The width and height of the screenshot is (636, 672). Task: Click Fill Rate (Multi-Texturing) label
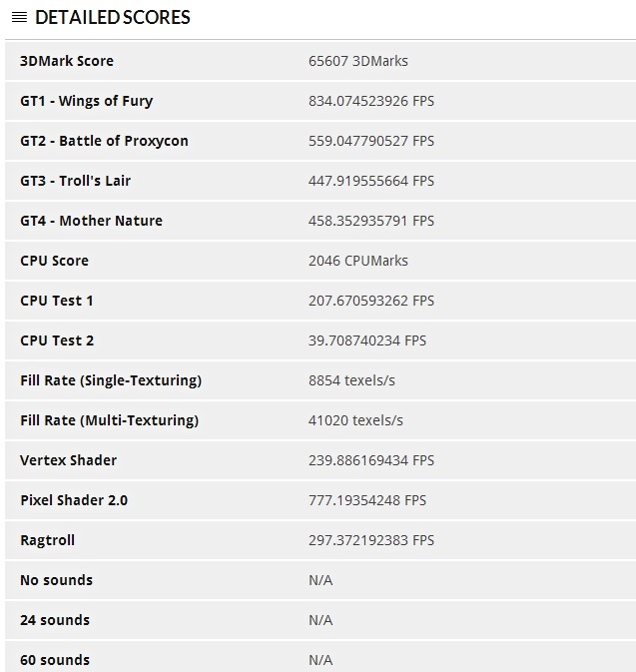tap(109, 420)
